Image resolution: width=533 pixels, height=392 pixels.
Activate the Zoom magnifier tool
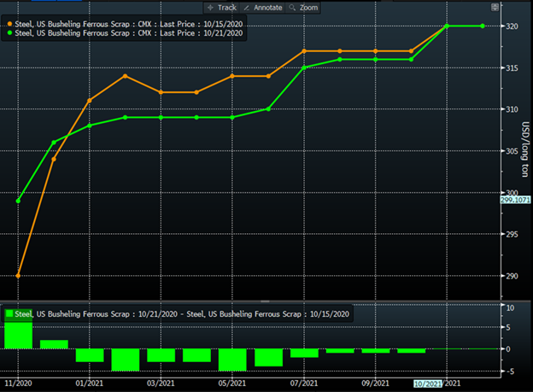tap(303, 7)
